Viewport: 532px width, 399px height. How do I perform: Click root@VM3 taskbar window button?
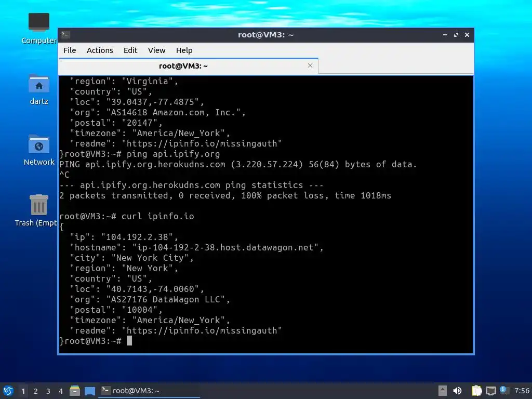pyautogui.click(x=149, y=391)
